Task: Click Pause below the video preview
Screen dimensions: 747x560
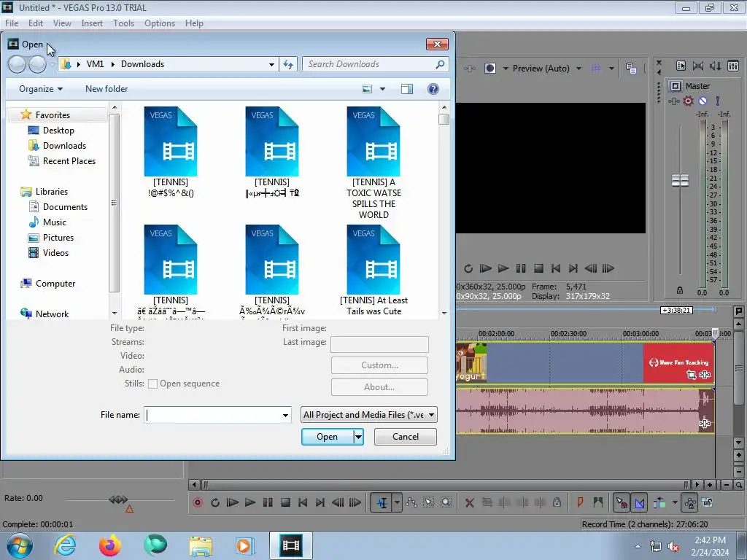Action: (521, 268)
